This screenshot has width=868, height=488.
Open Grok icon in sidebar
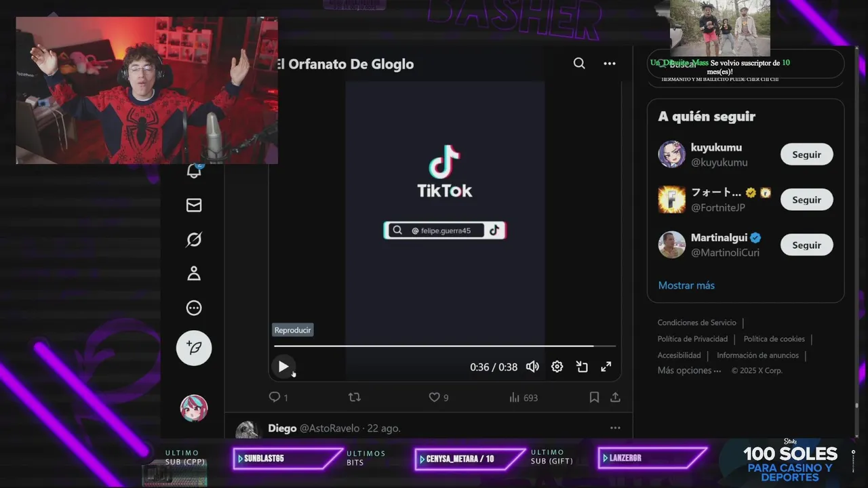point(194,239)
